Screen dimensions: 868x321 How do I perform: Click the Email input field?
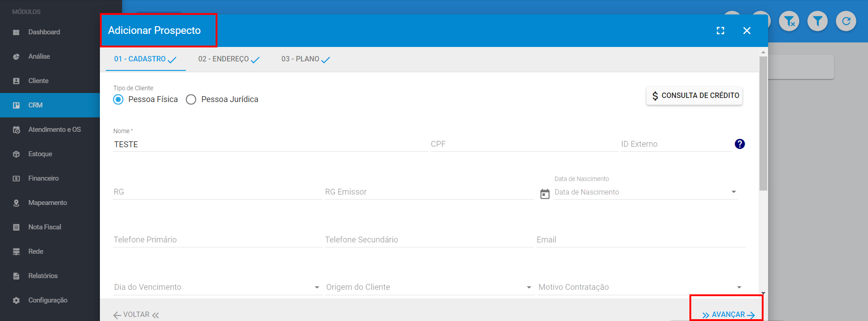pos(641,240)
